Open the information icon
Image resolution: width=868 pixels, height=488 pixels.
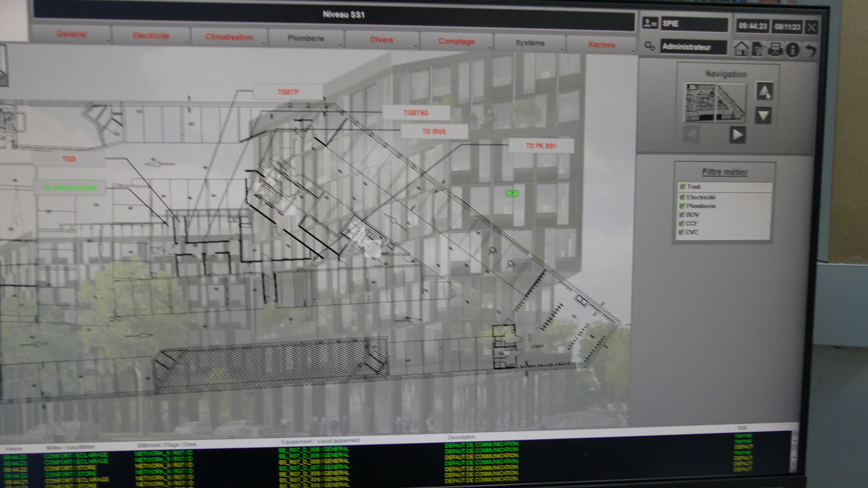pyautogui.click(x=792, y=50)
